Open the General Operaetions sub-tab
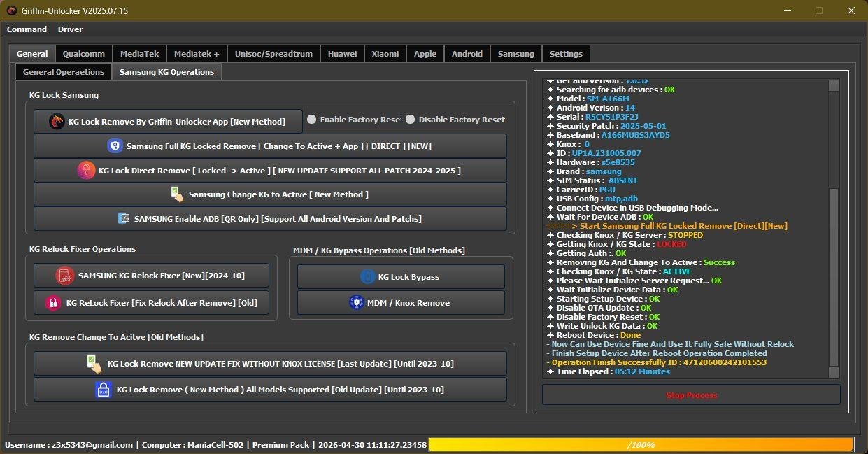 tap(63, 72)
